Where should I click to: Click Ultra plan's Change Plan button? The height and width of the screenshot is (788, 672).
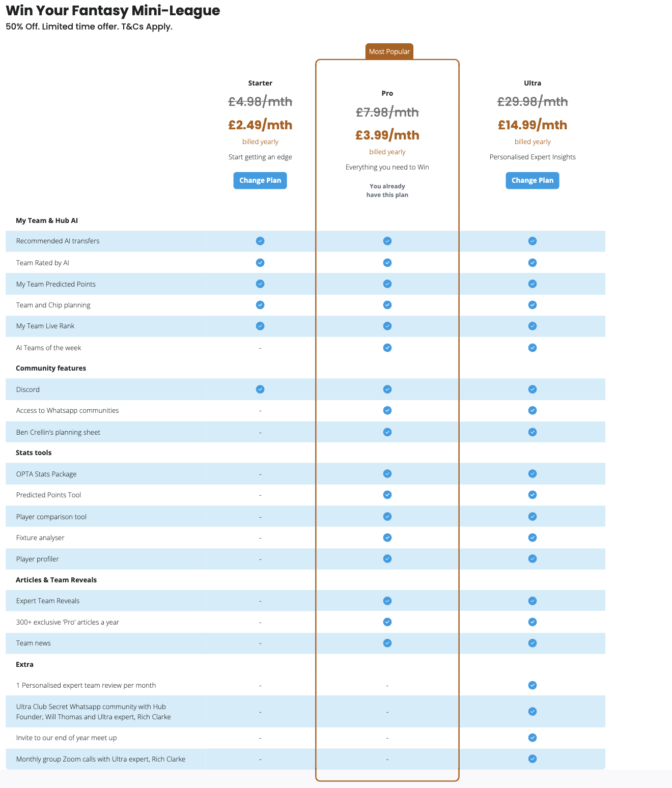(x=532, y=181)
